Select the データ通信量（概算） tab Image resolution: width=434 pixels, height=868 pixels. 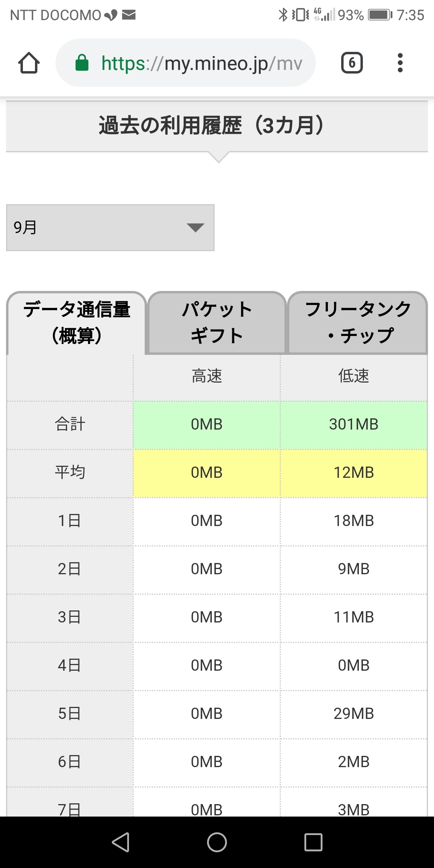point(76,323)
